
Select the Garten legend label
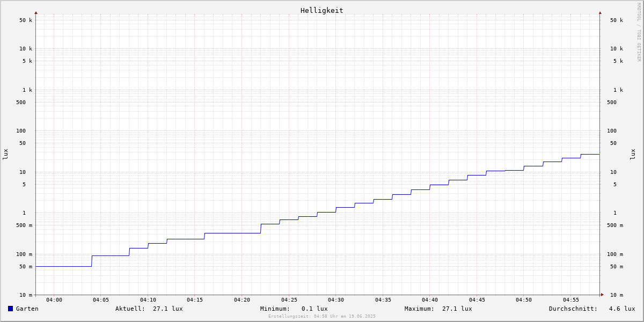click(27, 309)
